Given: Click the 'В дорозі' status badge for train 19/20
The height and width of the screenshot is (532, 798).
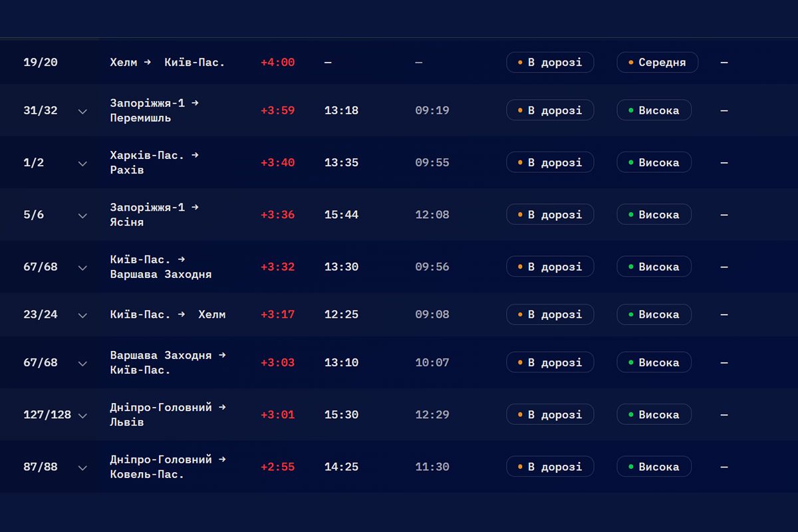Looking at the screenshot, I should click(550, 63).
